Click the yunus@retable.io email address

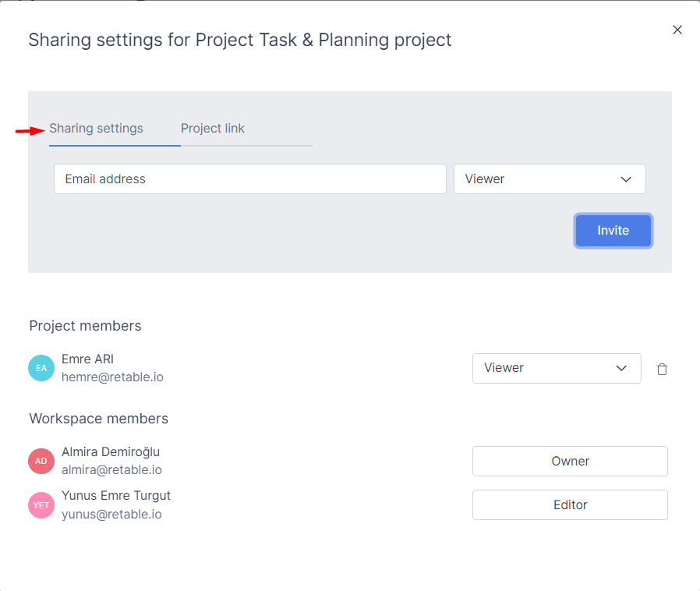coord(111,515)
